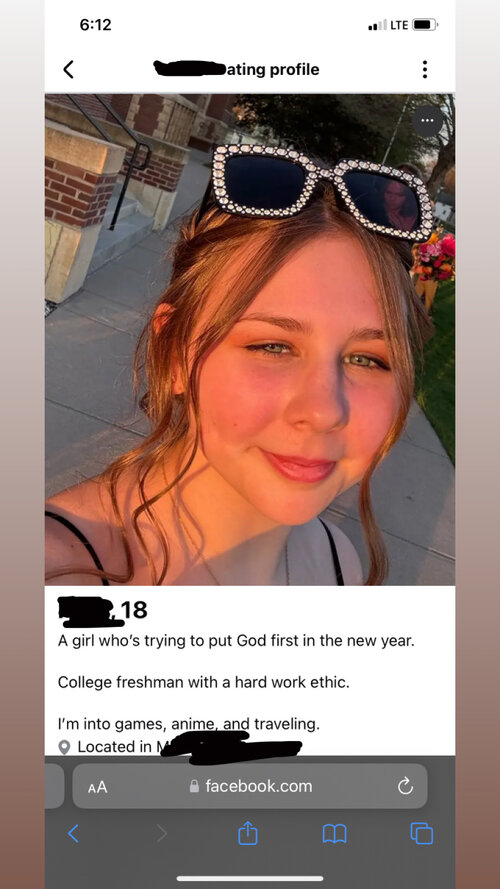Tap the battery indicator in the status bar
Image resolution: width=500 pixels, height=889 pixels.
pos(425,25)
